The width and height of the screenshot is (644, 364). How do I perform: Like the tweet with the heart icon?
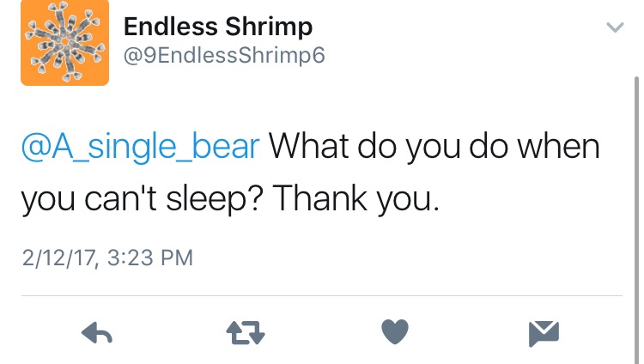click(394, 332)
